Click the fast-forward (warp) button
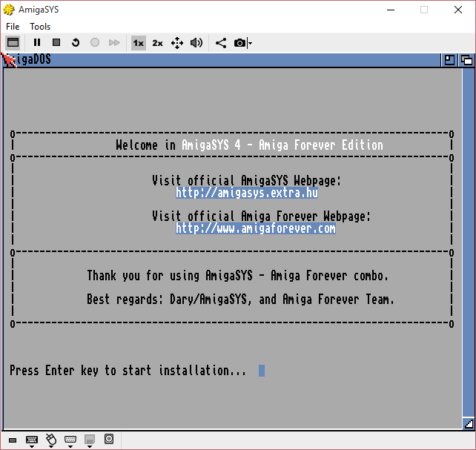 pos(114,42)
